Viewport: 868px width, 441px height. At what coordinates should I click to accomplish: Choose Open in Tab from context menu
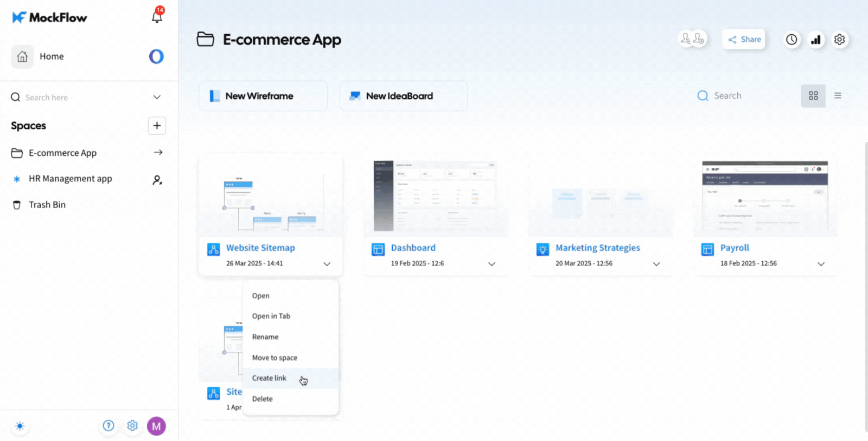pyautogui.click(x=290, y=316)
